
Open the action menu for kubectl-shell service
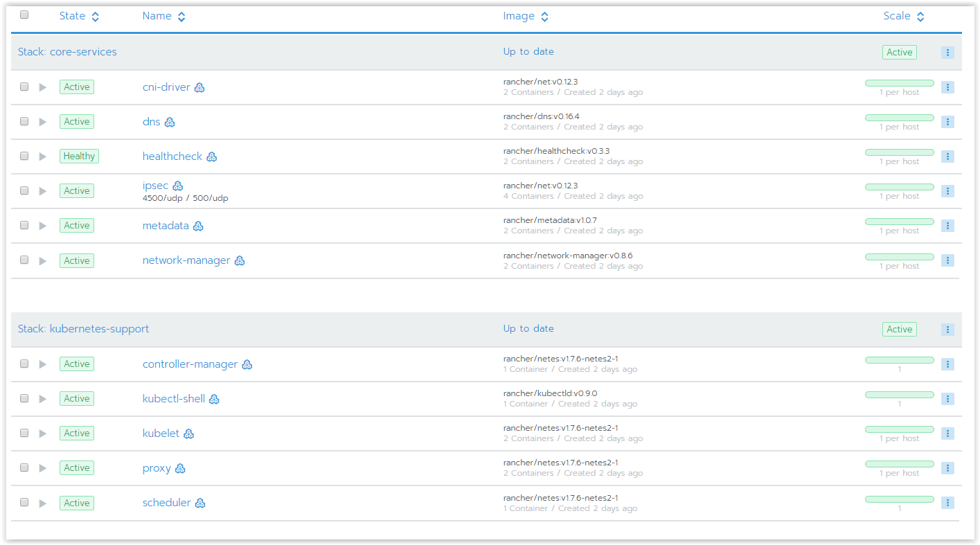(947, 399)
